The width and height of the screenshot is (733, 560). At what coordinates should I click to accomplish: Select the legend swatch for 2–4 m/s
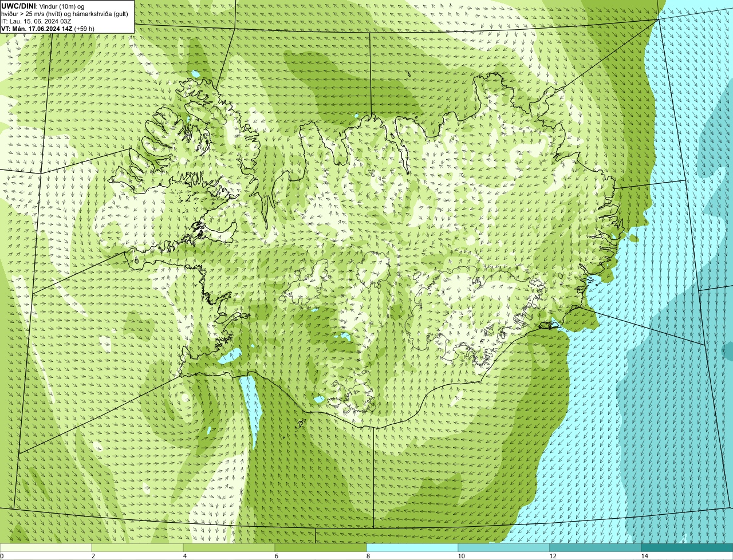coord(137,547)
